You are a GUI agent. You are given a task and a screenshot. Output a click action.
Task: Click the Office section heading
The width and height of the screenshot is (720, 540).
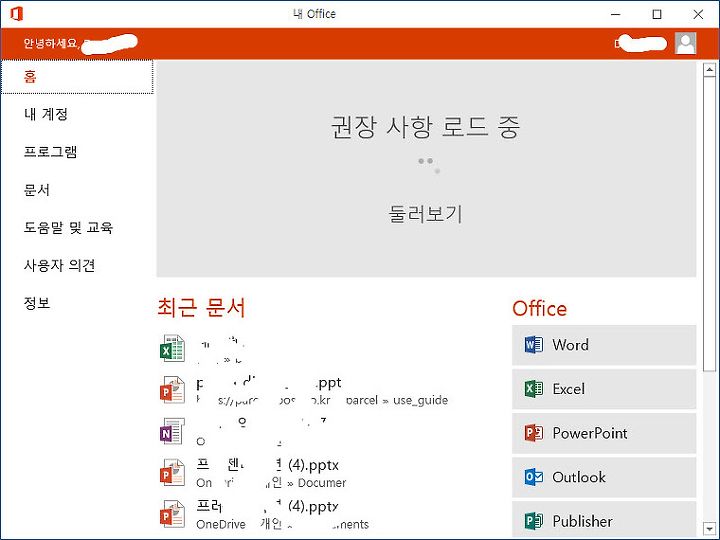(x=540, y=309)
